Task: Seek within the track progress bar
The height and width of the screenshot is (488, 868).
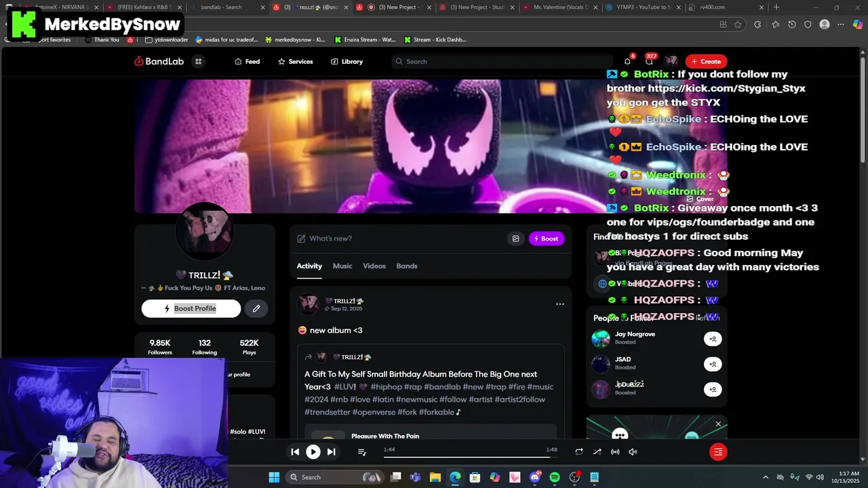Action: (470, 457)
